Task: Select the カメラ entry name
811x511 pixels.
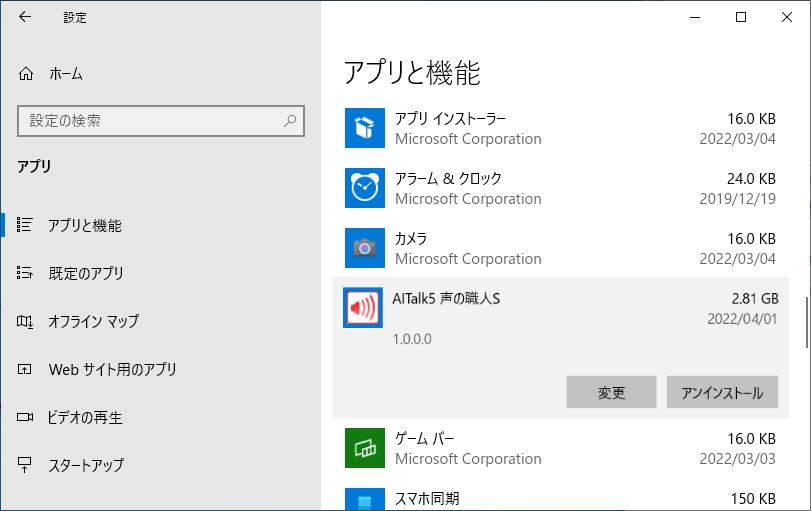Action: pos(411,238)
